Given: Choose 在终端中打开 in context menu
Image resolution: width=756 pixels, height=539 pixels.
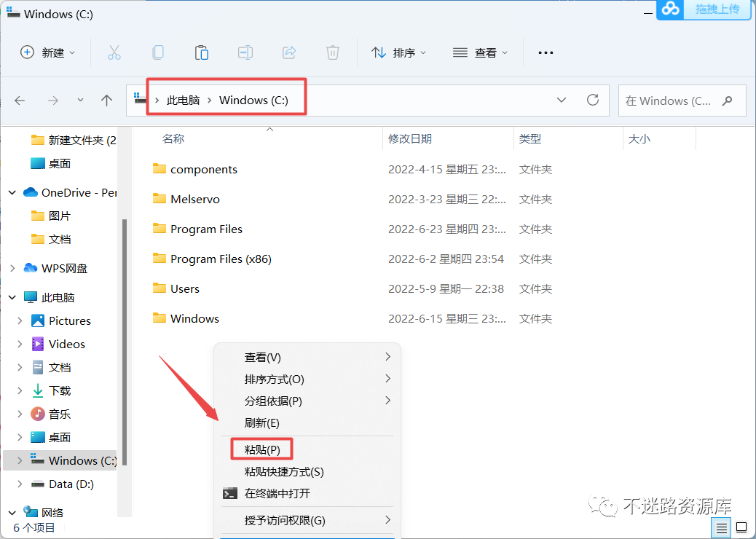Looking at the screenshot, I should point(307,493).
